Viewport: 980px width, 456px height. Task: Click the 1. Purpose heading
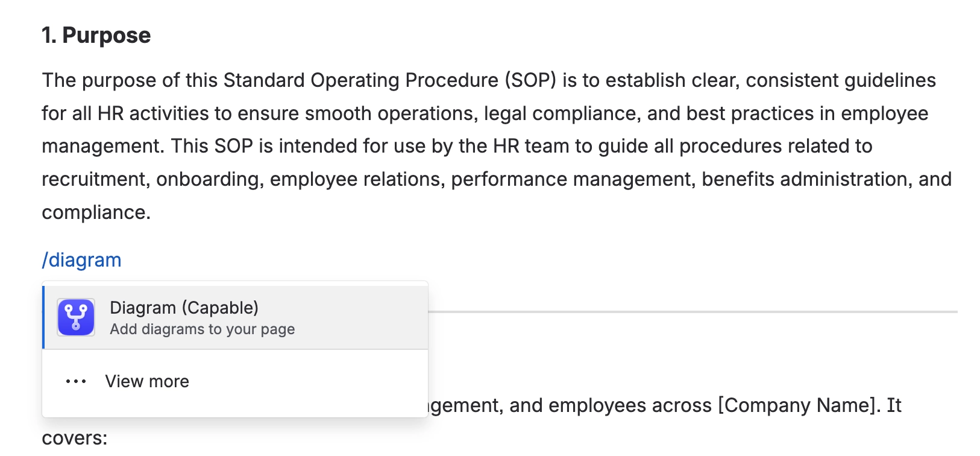point(96,35)
